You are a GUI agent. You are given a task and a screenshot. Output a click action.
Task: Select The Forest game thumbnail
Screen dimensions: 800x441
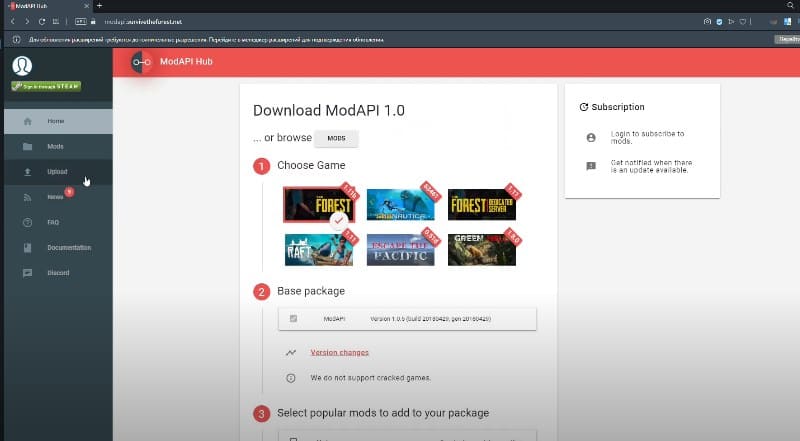(x=319, y=205)
